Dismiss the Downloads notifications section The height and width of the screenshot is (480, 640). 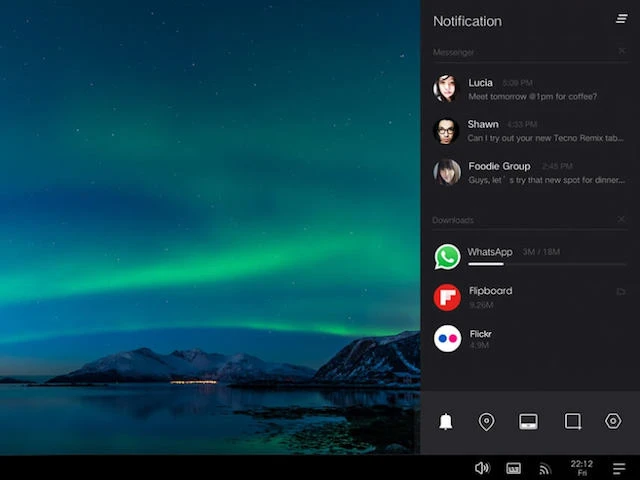pos(622,219)
